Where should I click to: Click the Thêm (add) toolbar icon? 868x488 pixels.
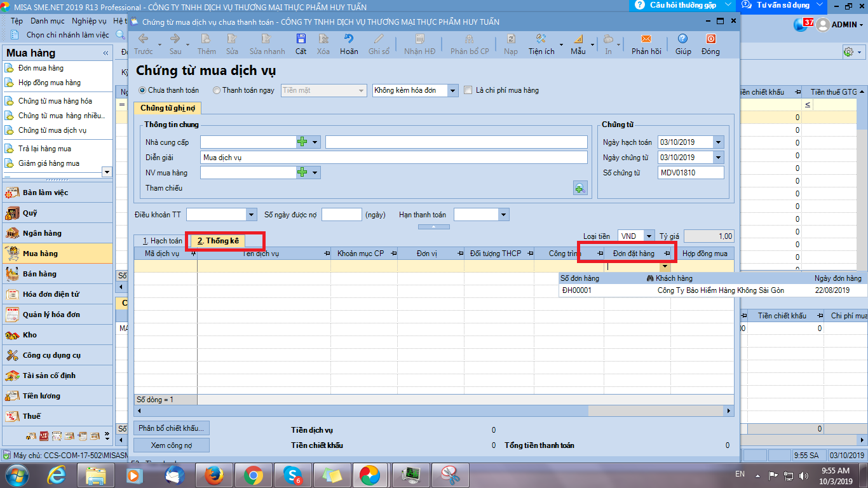point(207,39)
